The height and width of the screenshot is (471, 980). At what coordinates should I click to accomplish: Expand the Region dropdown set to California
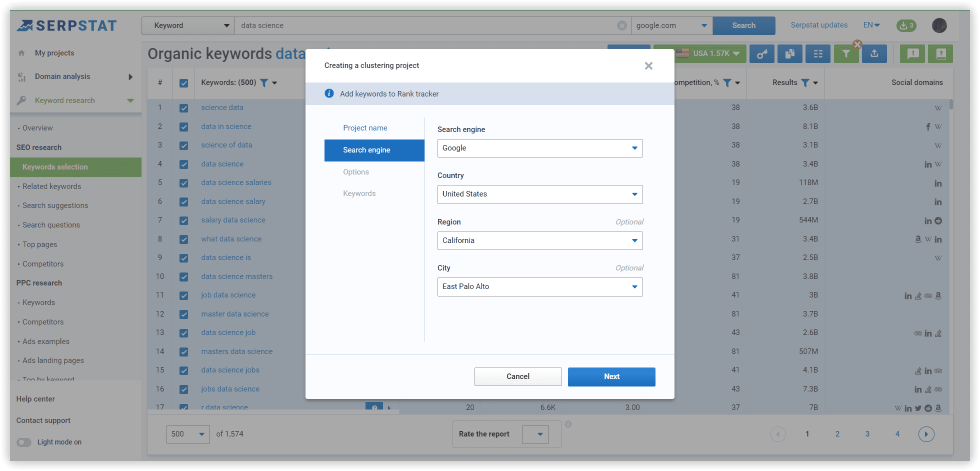[539, 240]
